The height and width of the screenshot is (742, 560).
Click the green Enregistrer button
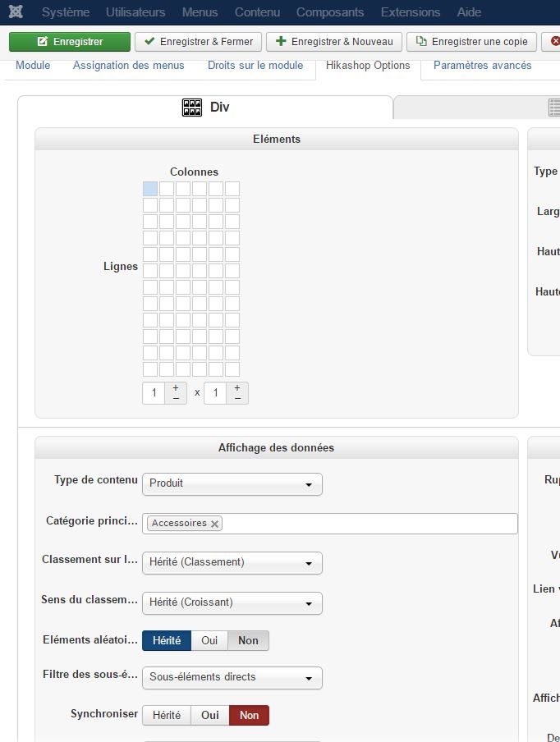click(x=70, y=42)
